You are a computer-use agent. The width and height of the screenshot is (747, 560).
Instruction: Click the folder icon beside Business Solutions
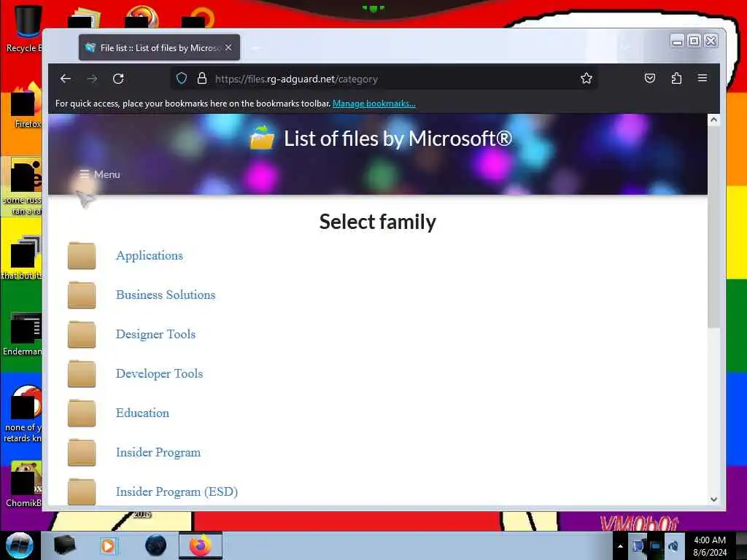coord(82,295)
